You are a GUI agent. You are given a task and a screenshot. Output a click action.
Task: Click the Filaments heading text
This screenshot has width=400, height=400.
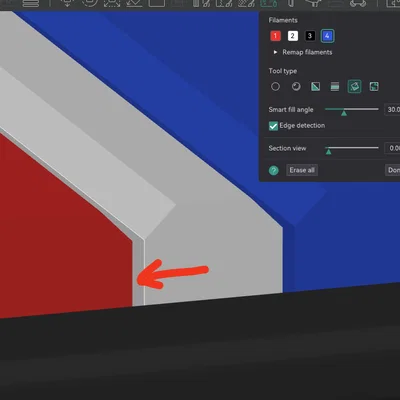283,20
